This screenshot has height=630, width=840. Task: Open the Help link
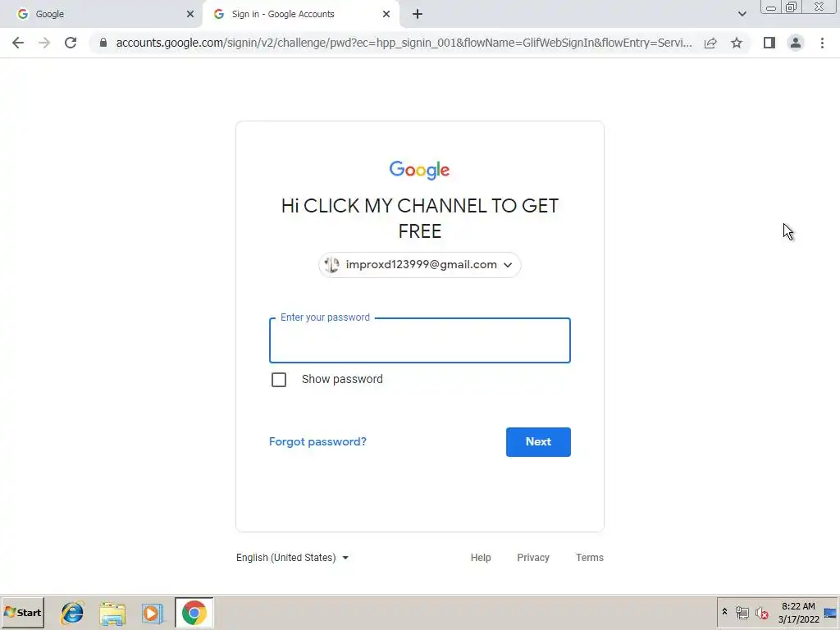[x=481, y=558]
